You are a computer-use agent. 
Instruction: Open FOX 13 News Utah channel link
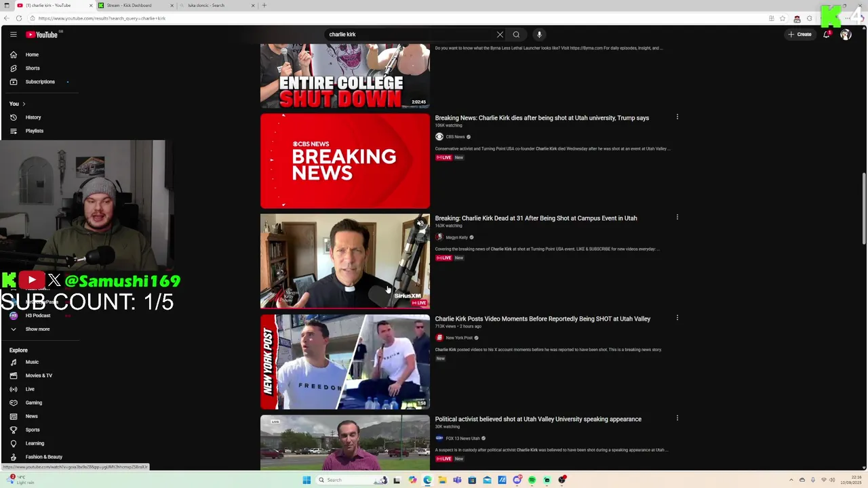tap(462, 438)
